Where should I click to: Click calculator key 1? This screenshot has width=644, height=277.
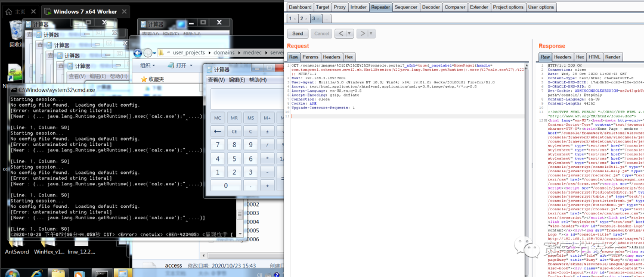tap(218, 172)
